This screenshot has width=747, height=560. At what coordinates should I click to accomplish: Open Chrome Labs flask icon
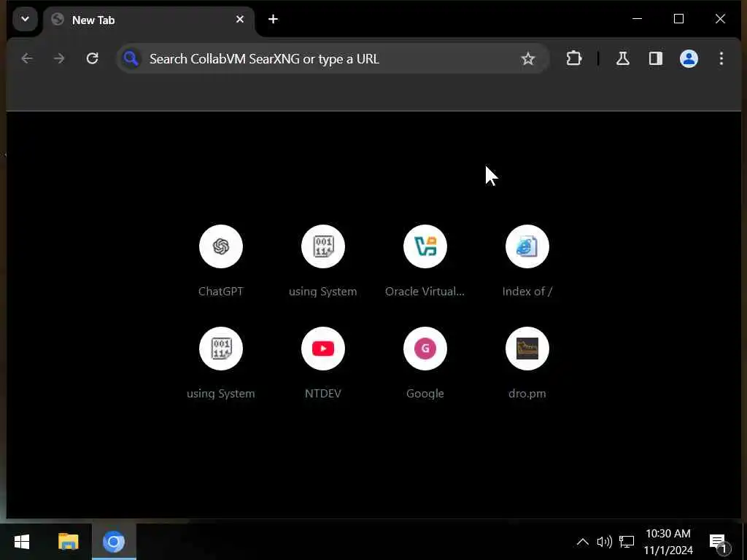623,58
